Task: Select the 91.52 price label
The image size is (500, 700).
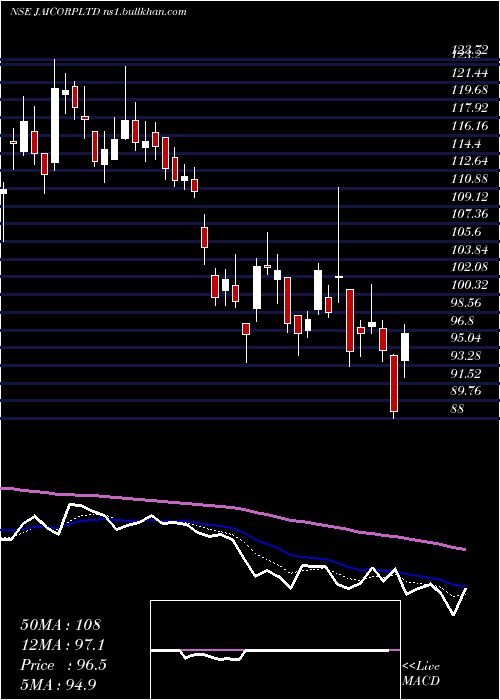Action: tap(466, 373)
